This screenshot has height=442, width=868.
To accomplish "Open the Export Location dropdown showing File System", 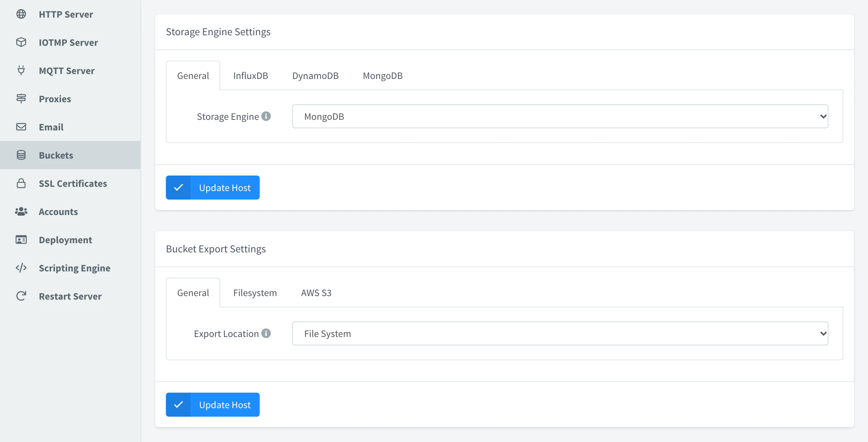I will [x=560, y=333].
